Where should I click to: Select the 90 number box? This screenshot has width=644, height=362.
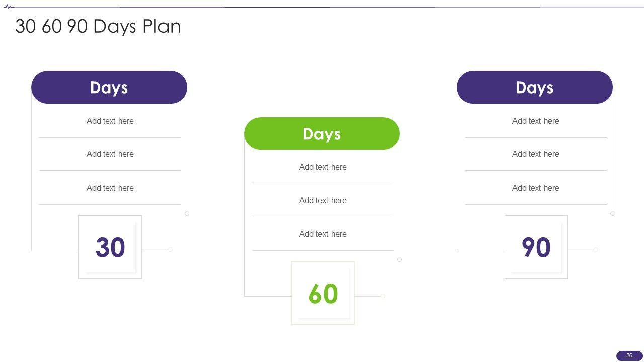pos(536,247)
